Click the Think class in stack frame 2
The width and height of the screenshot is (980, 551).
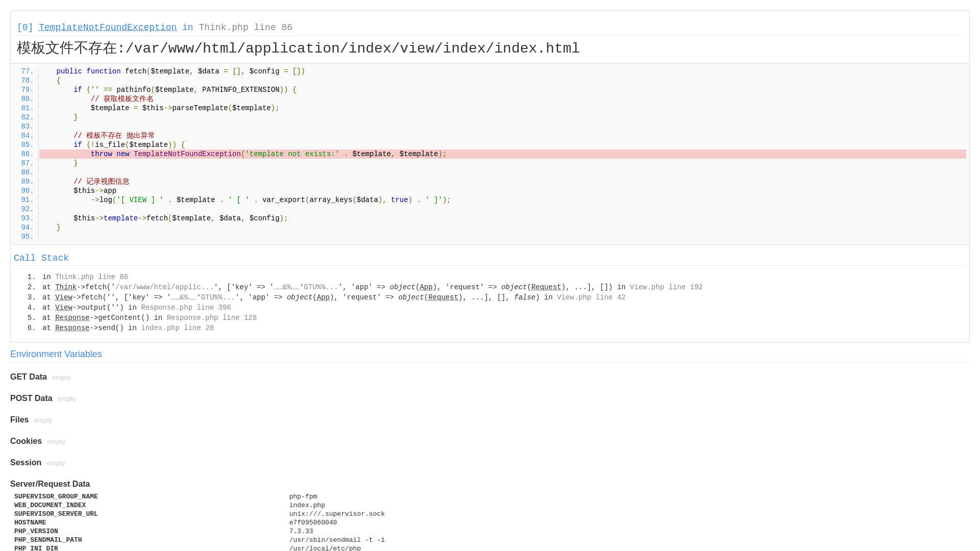click(66, 287)
